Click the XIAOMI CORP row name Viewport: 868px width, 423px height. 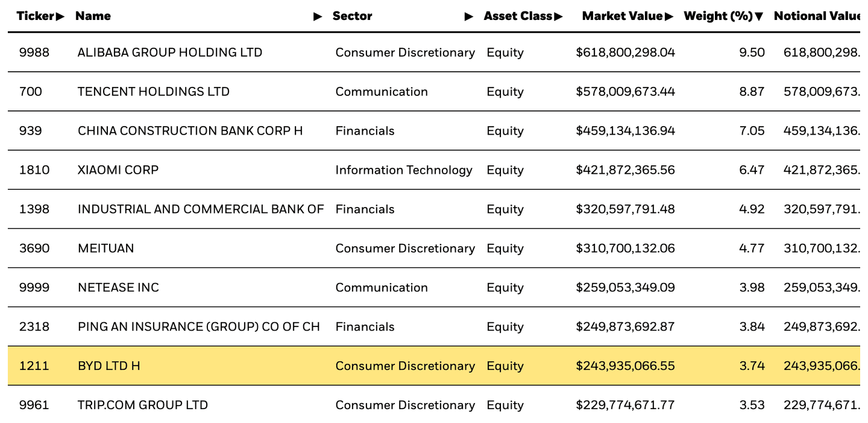(x=118, y=170)
